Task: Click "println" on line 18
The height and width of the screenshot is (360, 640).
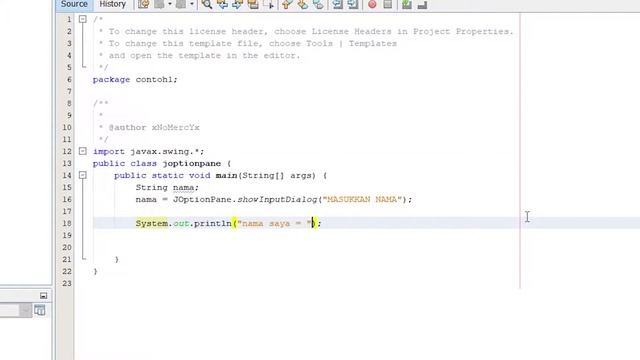Action: pyautogui.click(x=212, y=223)
